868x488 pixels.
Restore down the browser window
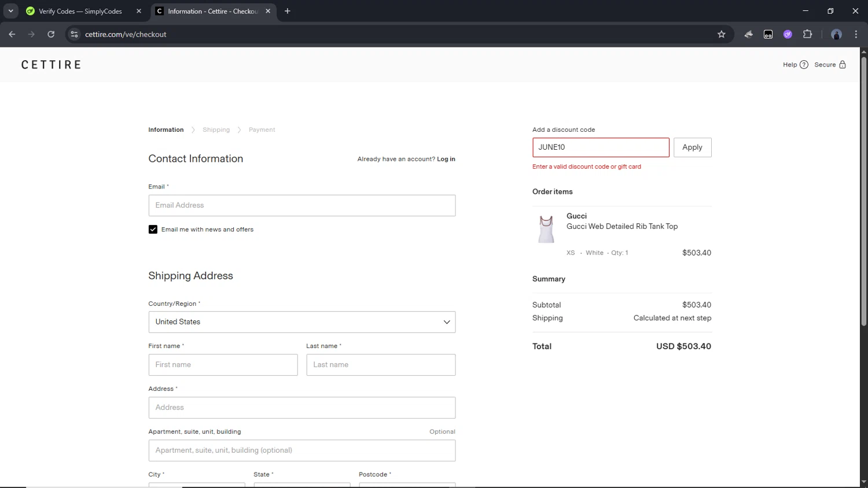click(830, 11)
